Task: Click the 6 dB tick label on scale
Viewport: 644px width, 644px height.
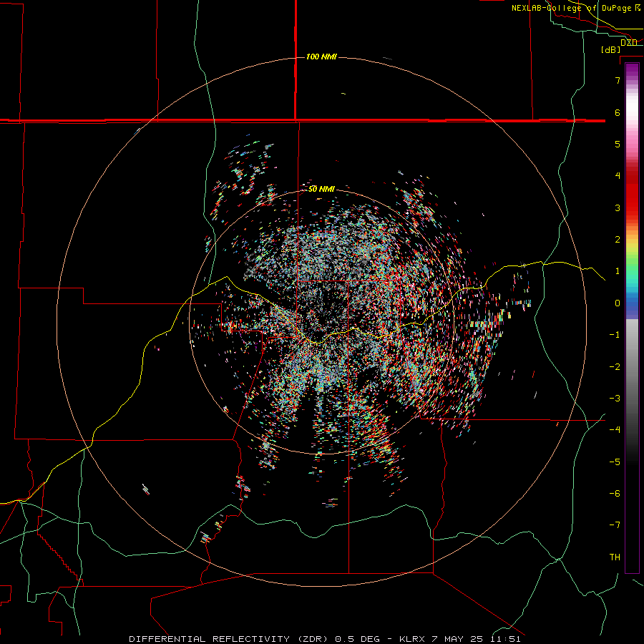Action: [618, 112]
